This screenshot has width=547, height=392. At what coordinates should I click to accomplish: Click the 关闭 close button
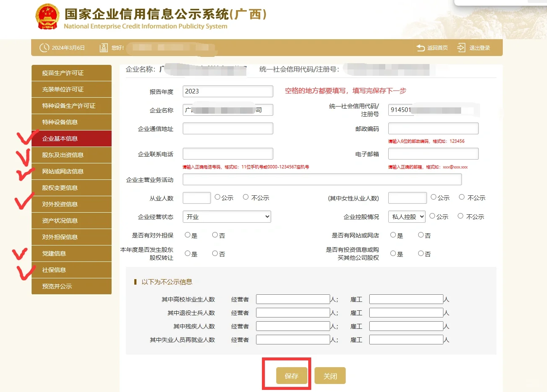(330, 376)
